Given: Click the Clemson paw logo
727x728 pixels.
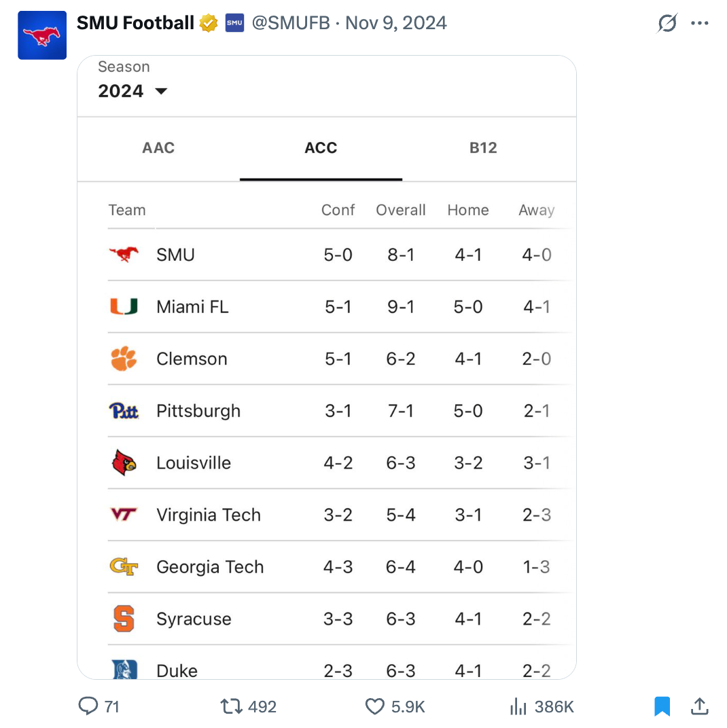Looking at the screenshot, I should pyautogui.click(x=124, y=359).
